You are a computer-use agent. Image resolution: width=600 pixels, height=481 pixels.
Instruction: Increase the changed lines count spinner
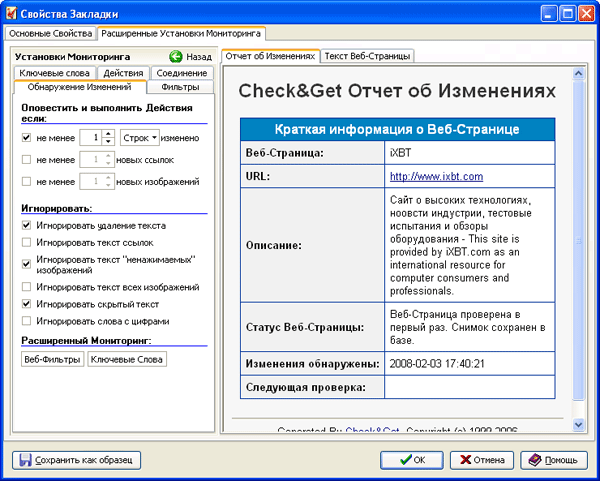coord(108,134)
